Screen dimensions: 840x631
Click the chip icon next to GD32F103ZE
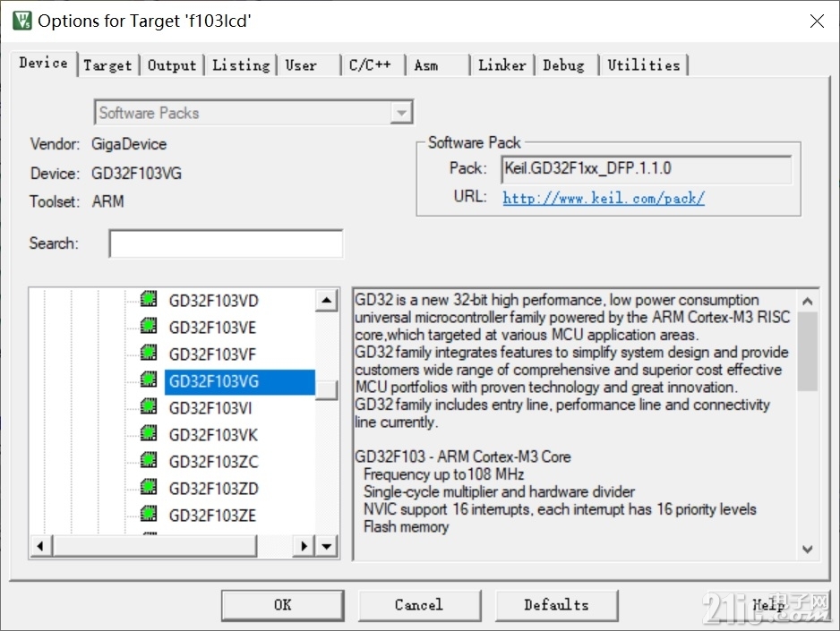[x=149, y=514]
